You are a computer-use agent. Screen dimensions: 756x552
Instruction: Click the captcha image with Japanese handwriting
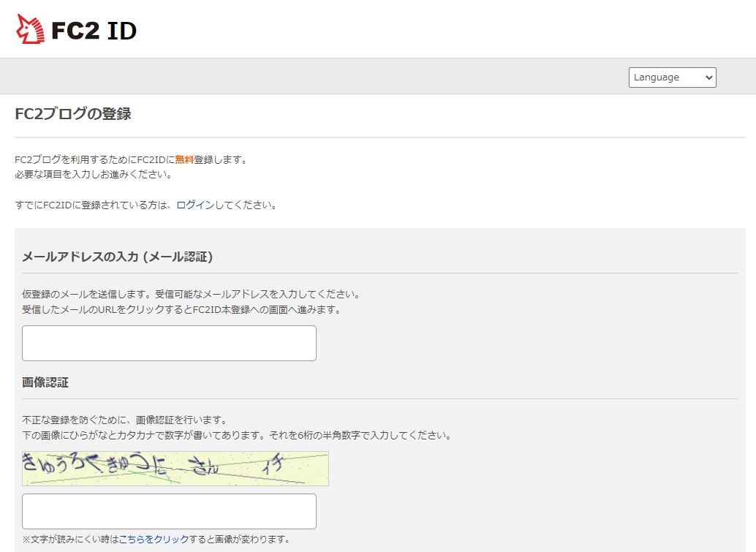(x=175, y=469)
